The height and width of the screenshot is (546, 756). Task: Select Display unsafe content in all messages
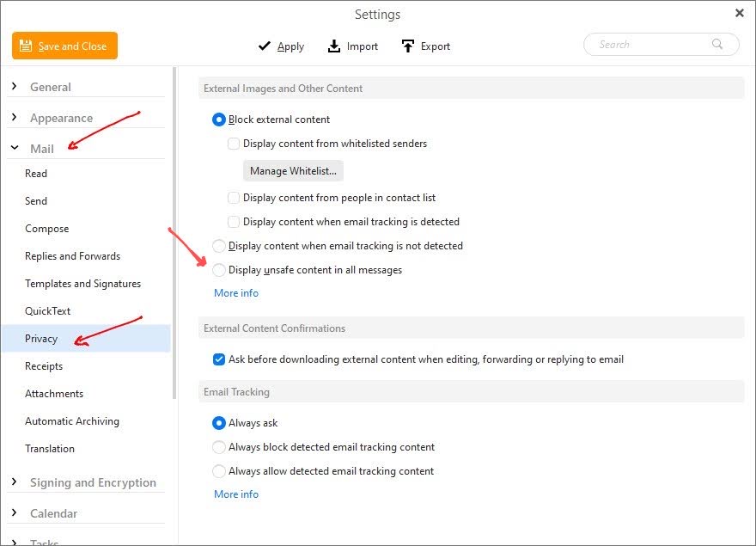pyautogui.click(x=219, y=270)
